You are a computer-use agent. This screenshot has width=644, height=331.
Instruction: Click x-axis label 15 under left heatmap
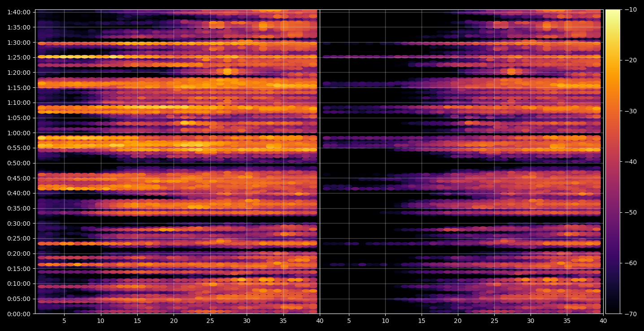137,321
